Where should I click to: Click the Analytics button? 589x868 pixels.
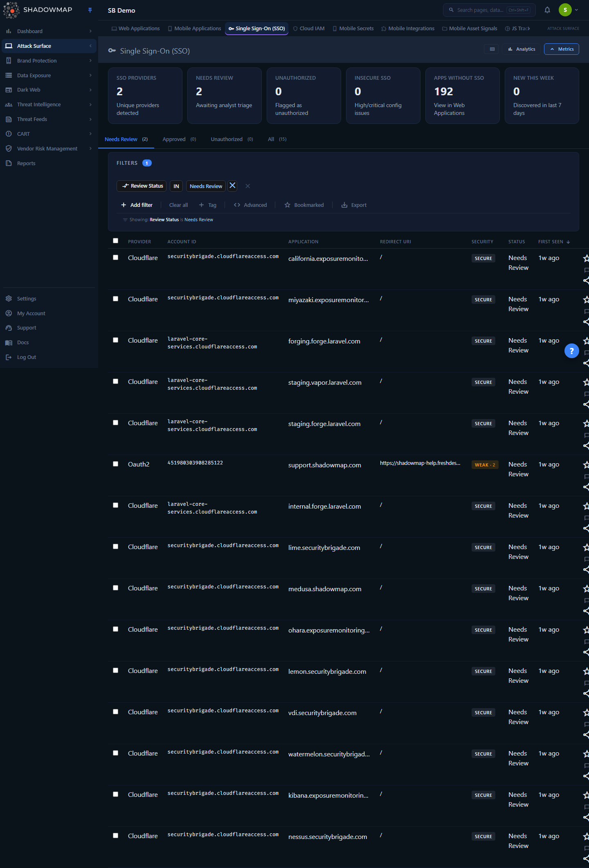coord(522,49)
